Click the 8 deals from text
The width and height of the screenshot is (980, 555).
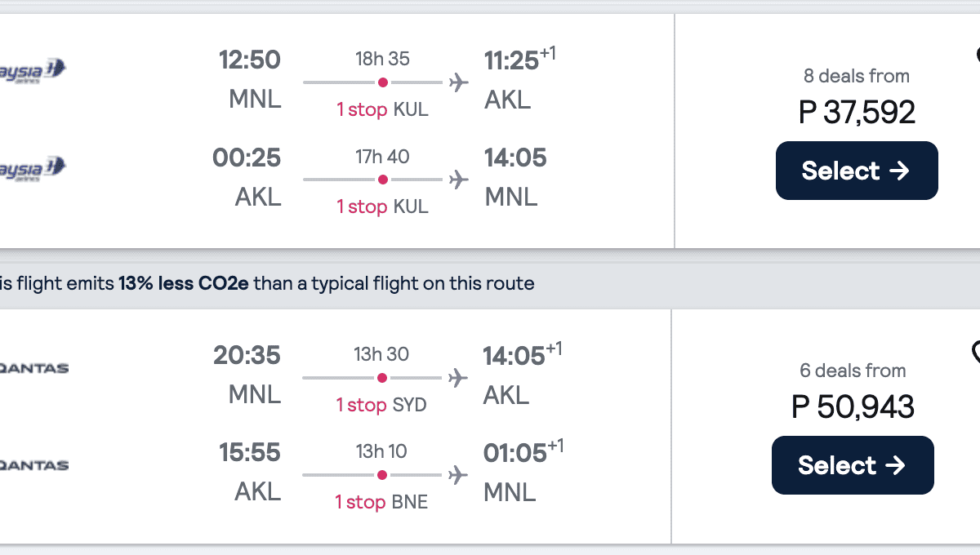point(856,76)
